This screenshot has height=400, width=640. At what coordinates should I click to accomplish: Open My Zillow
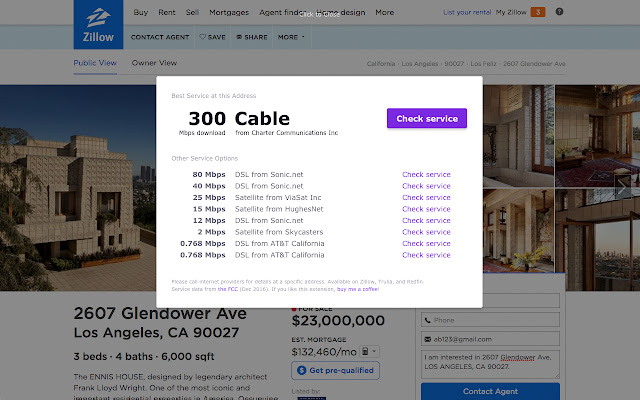coord(511,12)
